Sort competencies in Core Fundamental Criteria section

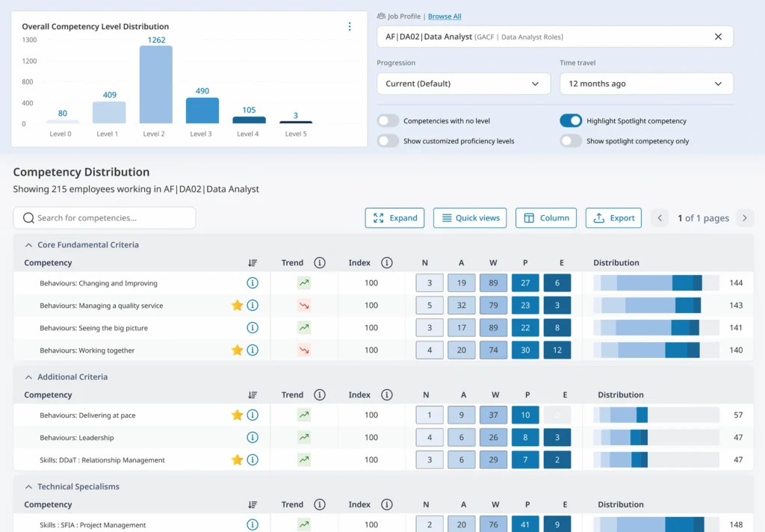click(x=253, y=263)
